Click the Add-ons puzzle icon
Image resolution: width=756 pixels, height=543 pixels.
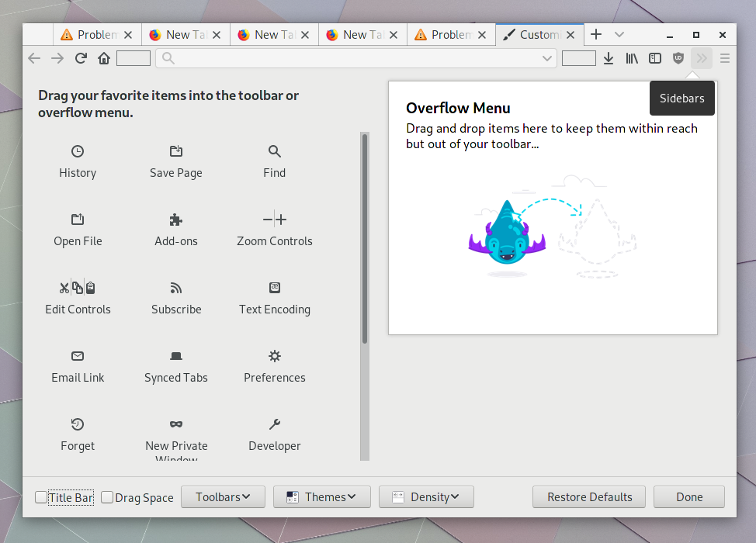(176, 220)
